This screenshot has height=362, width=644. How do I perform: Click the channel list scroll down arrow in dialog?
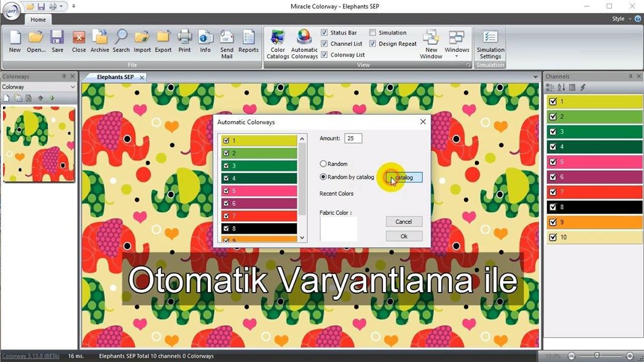click(302, 238)
